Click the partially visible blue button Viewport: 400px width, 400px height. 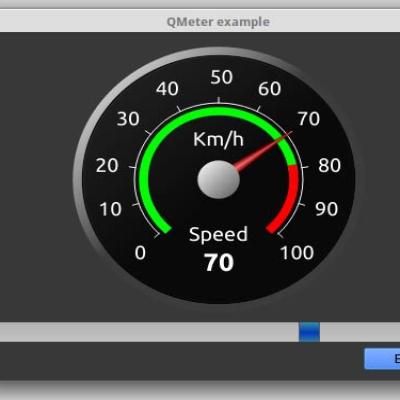coord(382,359)
